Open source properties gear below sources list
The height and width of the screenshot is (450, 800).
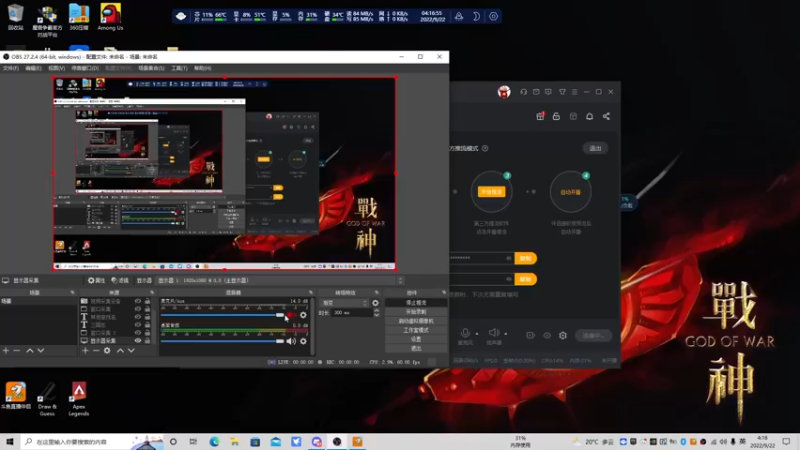(x=107, y=351)
